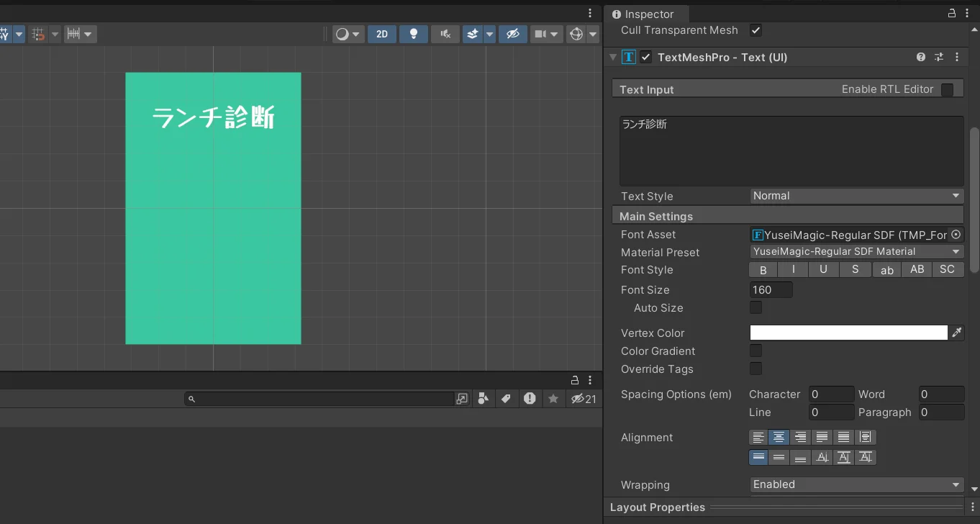980x524 pixels.
Task: Set horizontal alignment to Justified
Action: click(x=822, y=437)
